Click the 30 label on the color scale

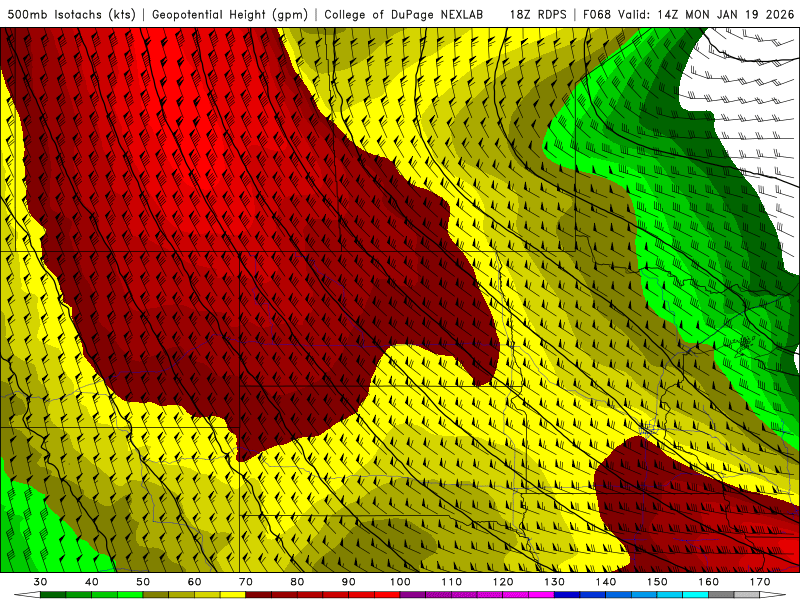[40, 582]
